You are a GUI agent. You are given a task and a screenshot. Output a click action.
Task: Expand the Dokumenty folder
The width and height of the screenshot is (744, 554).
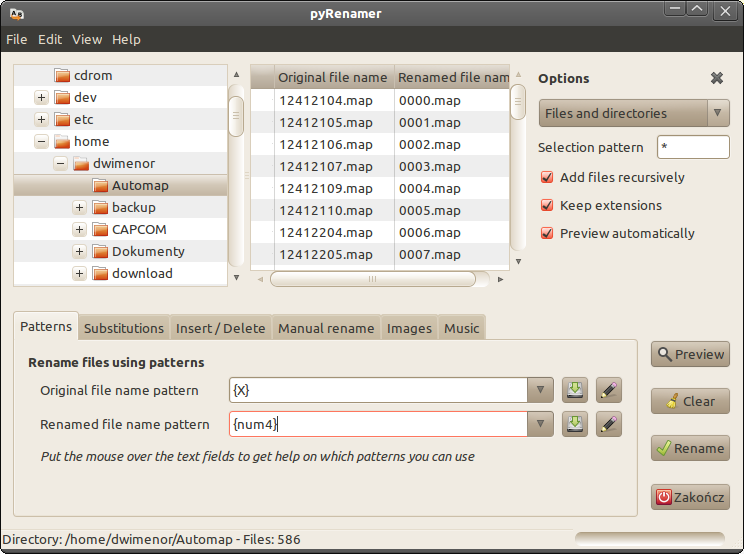pos(79,251)
